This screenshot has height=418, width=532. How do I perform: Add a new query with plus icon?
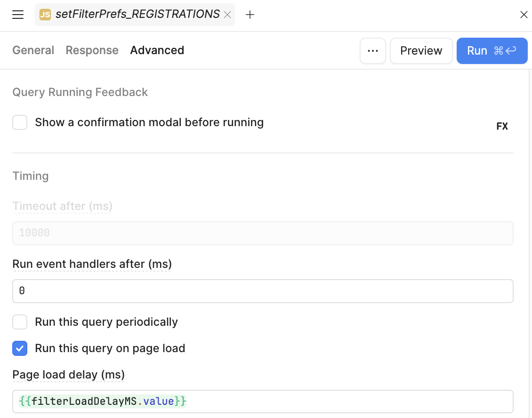(250, 15)
